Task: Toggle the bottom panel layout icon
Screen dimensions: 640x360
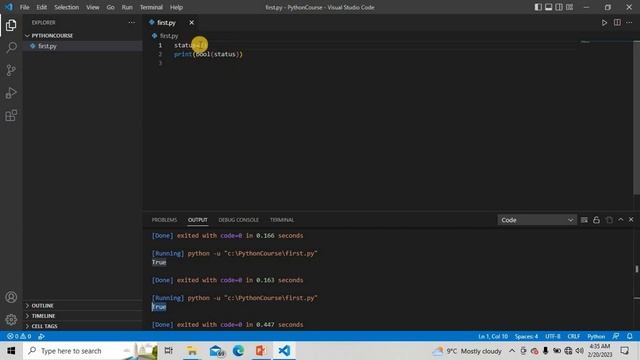Action: click(549, 7)
